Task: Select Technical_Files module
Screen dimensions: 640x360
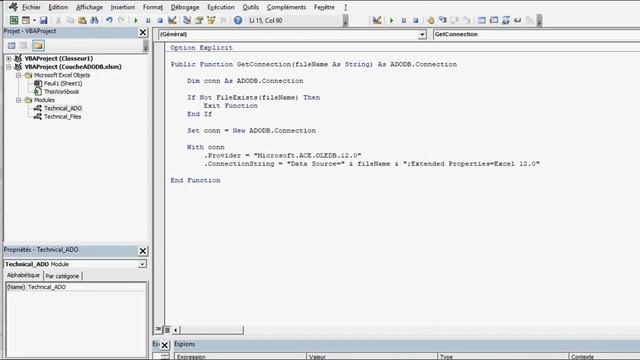Action: (62, 117)
